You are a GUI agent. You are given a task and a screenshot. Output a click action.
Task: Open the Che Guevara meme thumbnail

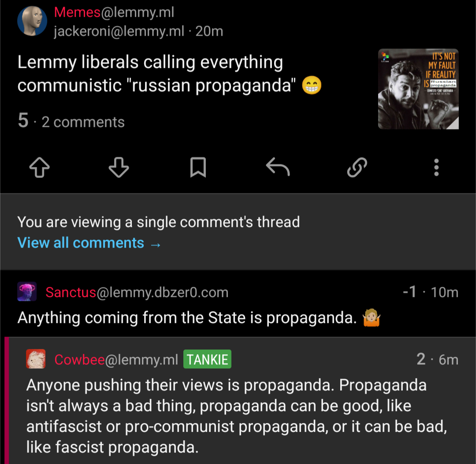[x=418, y=89]
